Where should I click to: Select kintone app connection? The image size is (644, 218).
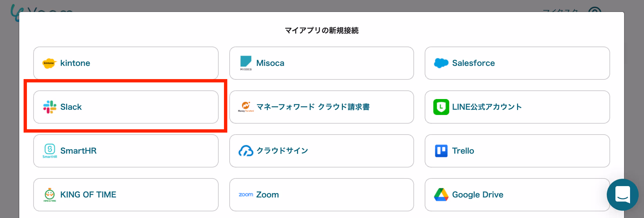[126, 63]
